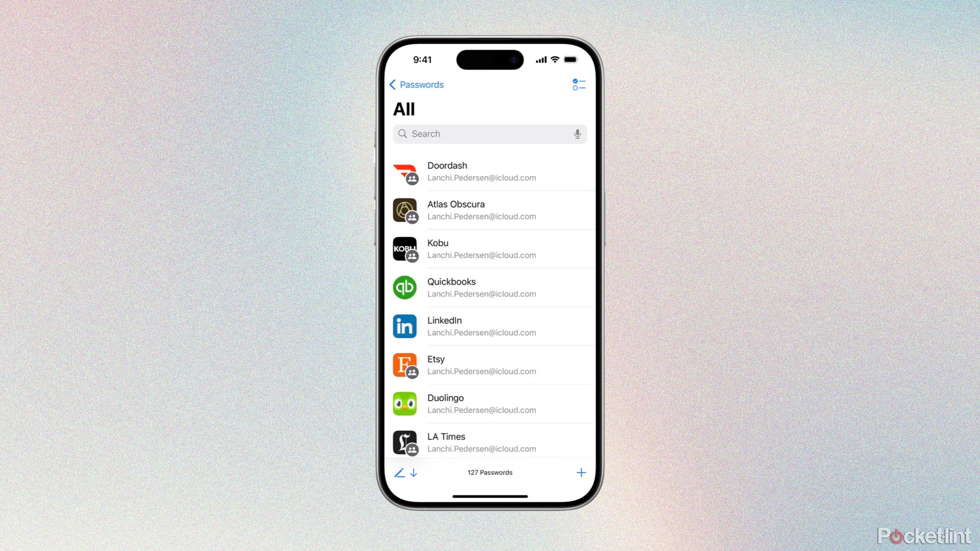
Task: Tap the Search passwords field
Action: tap(489, 133)
